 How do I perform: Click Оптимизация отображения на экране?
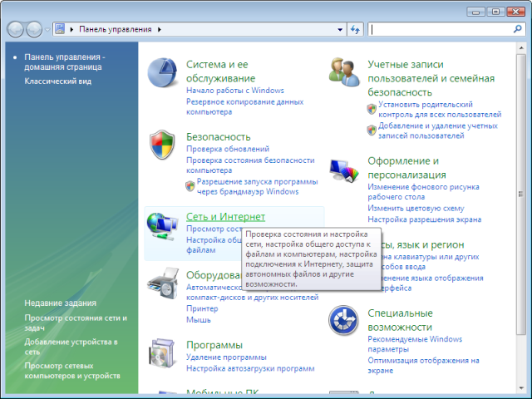423,366
